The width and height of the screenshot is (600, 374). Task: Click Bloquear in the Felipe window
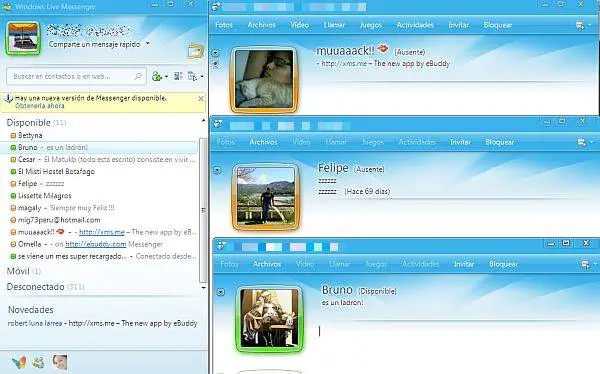click(500, 142)
